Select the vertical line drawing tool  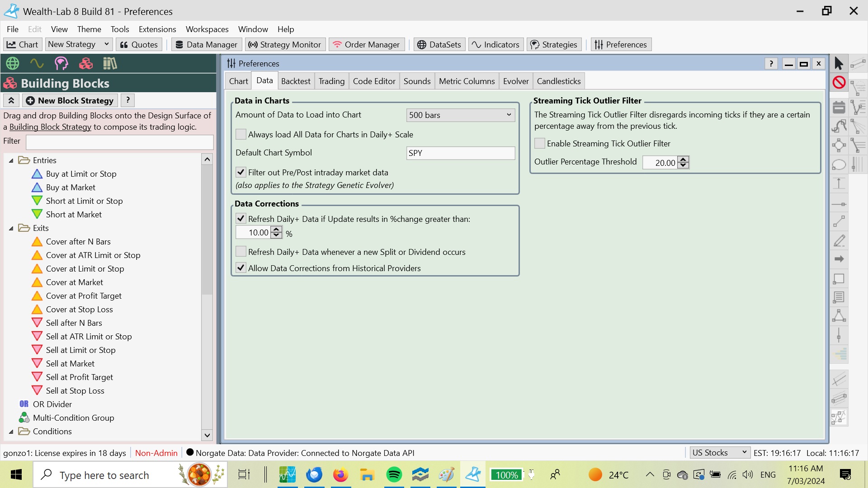[839, 335]
